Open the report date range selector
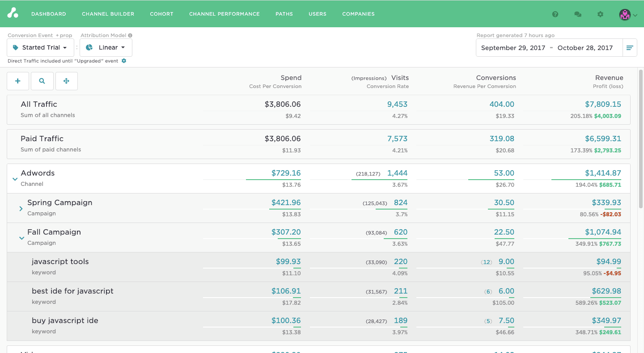This screenshot has height=353, width=644. (550, 47)
